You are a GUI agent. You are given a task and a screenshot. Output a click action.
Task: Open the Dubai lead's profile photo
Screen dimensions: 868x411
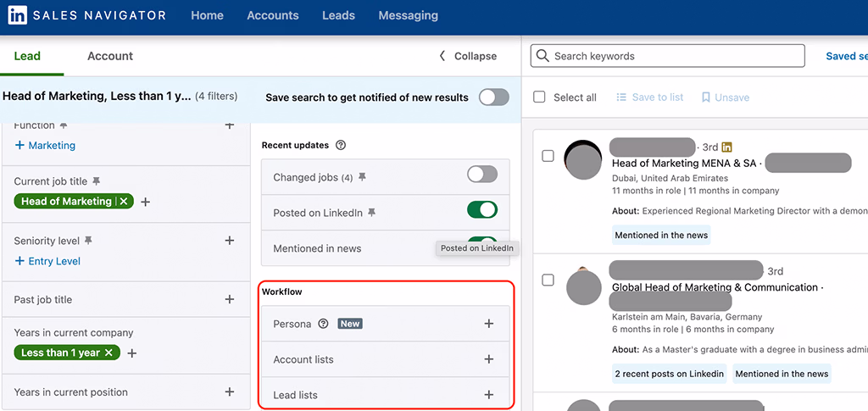583,158
